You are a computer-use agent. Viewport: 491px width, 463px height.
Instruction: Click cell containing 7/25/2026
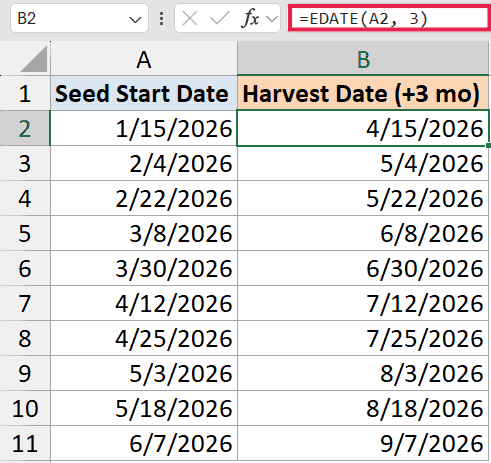click(x=363, y=339)
